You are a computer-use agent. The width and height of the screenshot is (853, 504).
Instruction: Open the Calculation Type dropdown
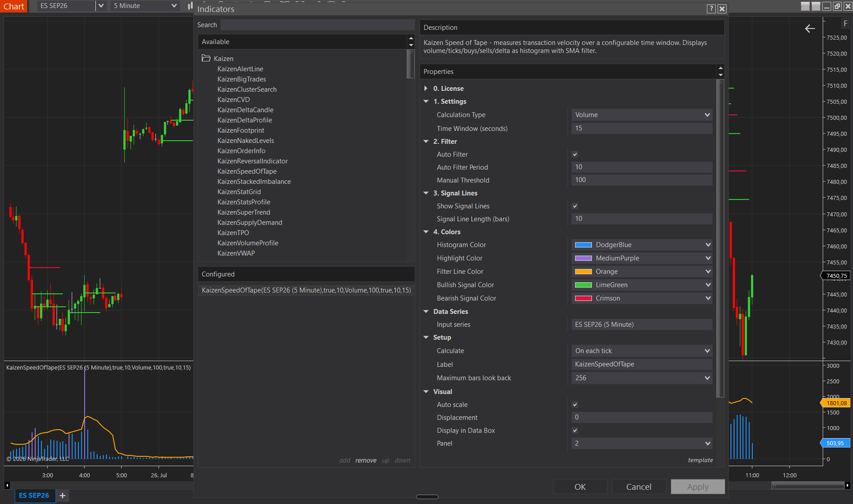pyautogui.click(x=642, y=115)
